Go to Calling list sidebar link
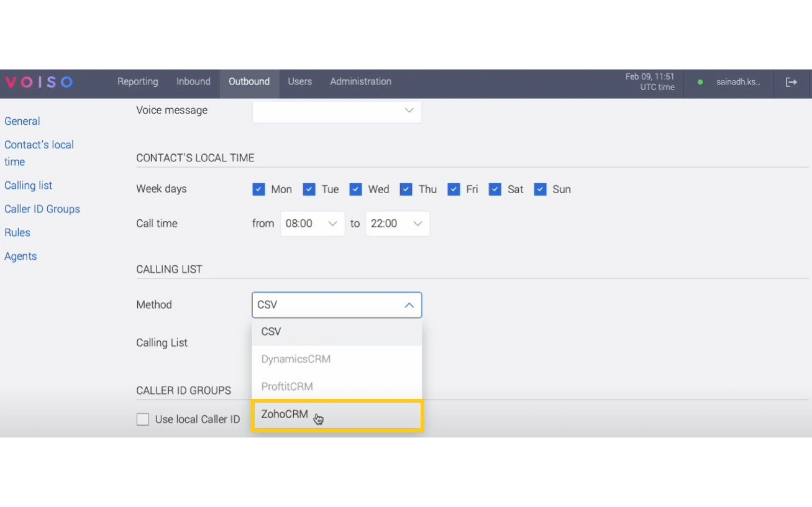 [28, 185]
